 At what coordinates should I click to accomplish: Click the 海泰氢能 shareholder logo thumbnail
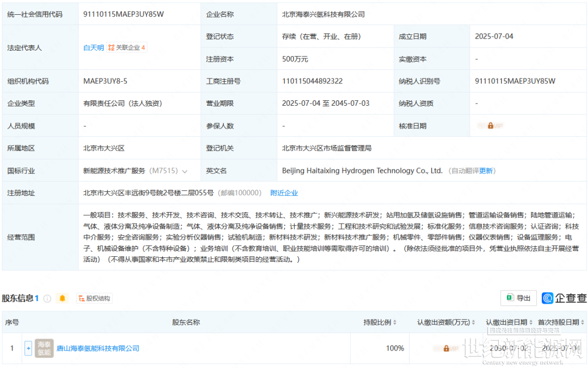[44, 348]
